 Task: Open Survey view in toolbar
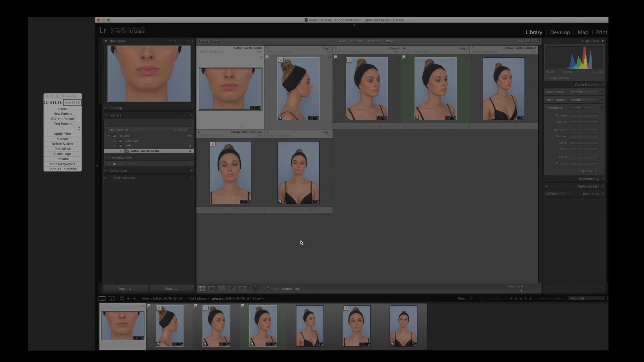232,289
